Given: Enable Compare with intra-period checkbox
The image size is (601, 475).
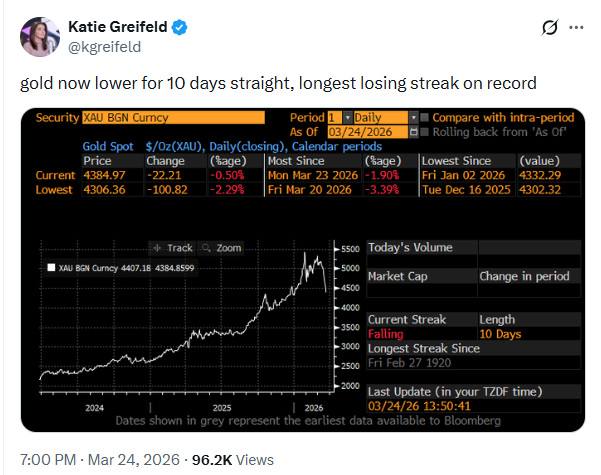Looking at the screenshot, I should (425, 117).
